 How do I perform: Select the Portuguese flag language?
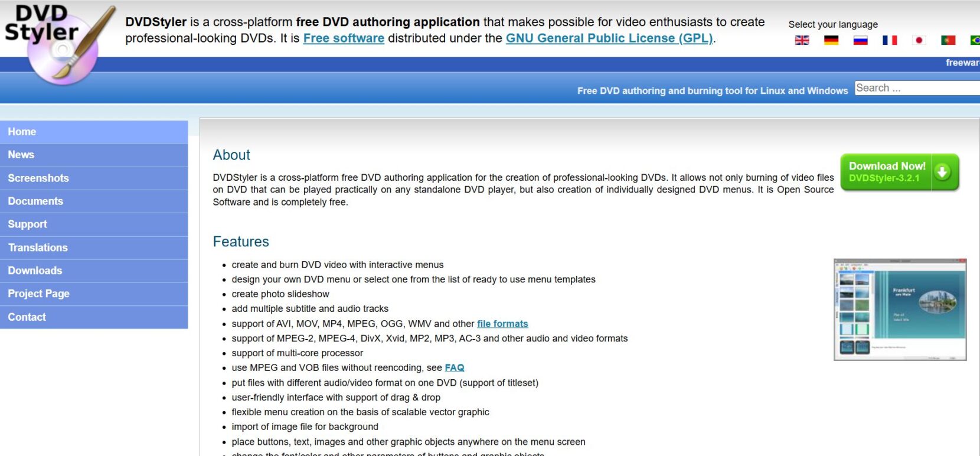948,40
